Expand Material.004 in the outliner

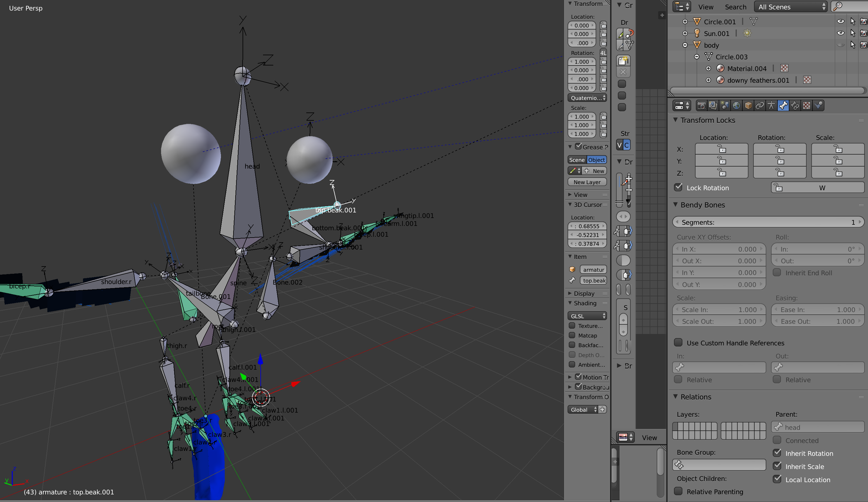click(x=708, y=68)
